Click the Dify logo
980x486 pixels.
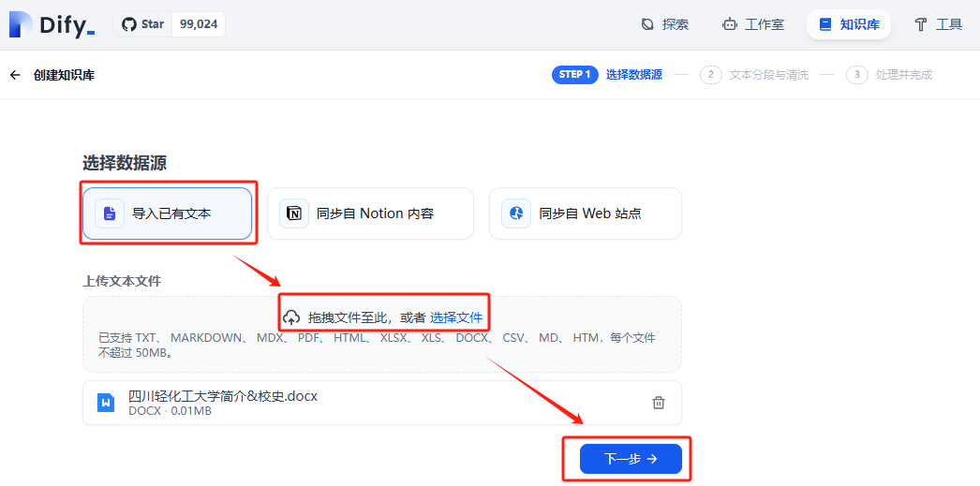[x=52, y=24]
